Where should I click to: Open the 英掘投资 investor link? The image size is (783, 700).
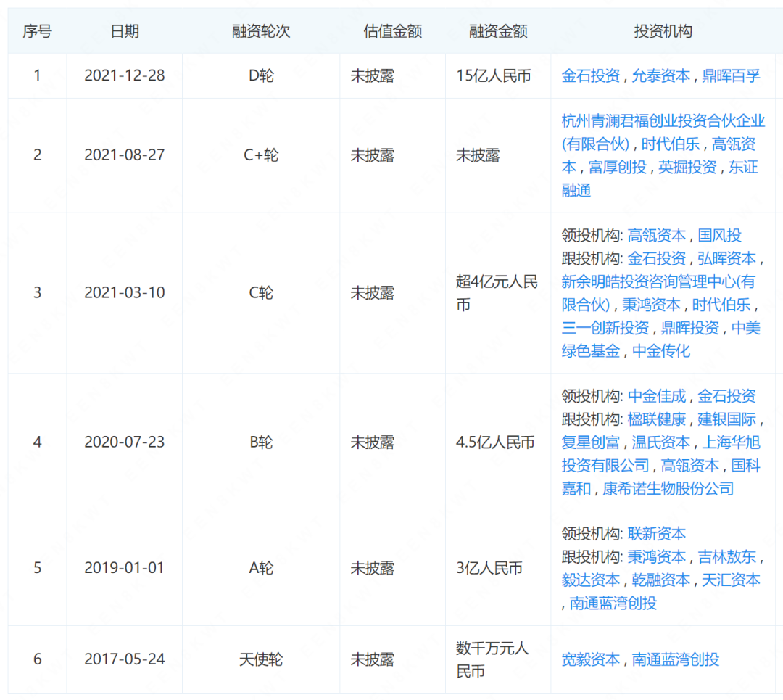[x=687, y=168]
